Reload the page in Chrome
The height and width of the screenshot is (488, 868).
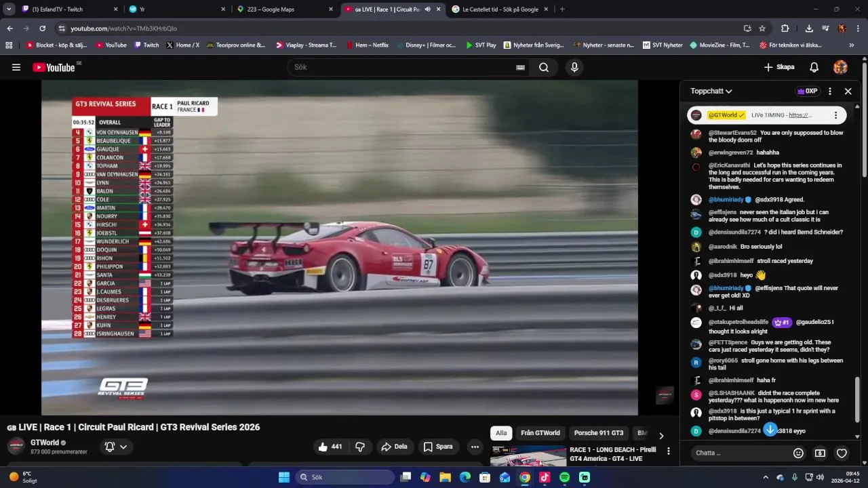pos(42,28)
